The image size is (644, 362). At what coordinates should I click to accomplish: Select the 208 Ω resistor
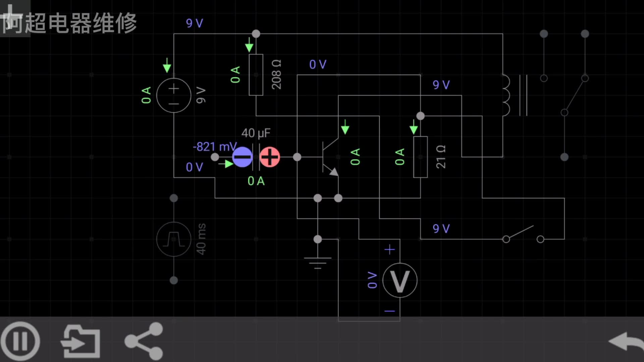click(256, 75)
